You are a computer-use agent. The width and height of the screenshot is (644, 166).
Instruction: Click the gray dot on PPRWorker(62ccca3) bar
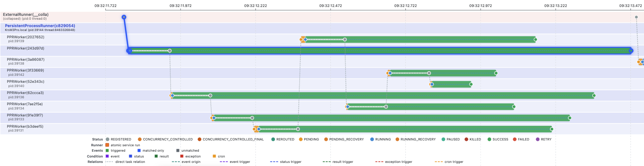(x=210, y=96)
